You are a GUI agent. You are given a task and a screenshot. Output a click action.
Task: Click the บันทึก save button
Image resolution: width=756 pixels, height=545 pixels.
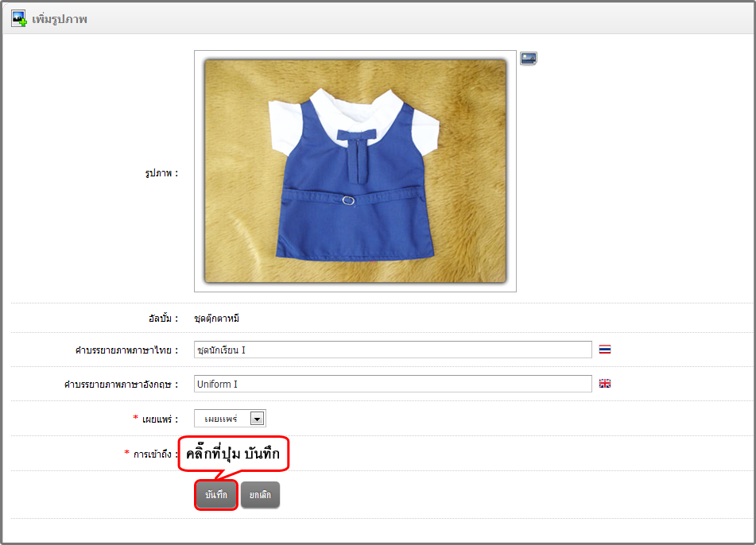[216, 495]
